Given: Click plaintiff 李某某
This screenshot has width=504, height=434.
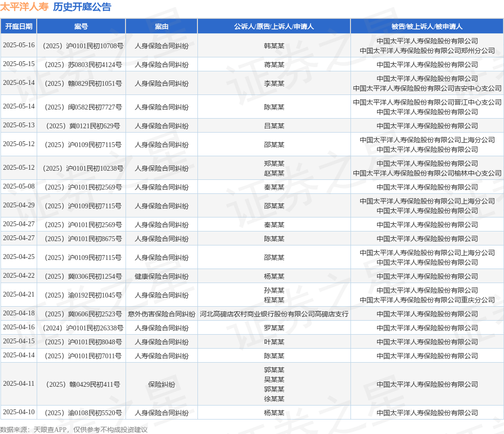Looking at the screenshot, I should point(274,83).
